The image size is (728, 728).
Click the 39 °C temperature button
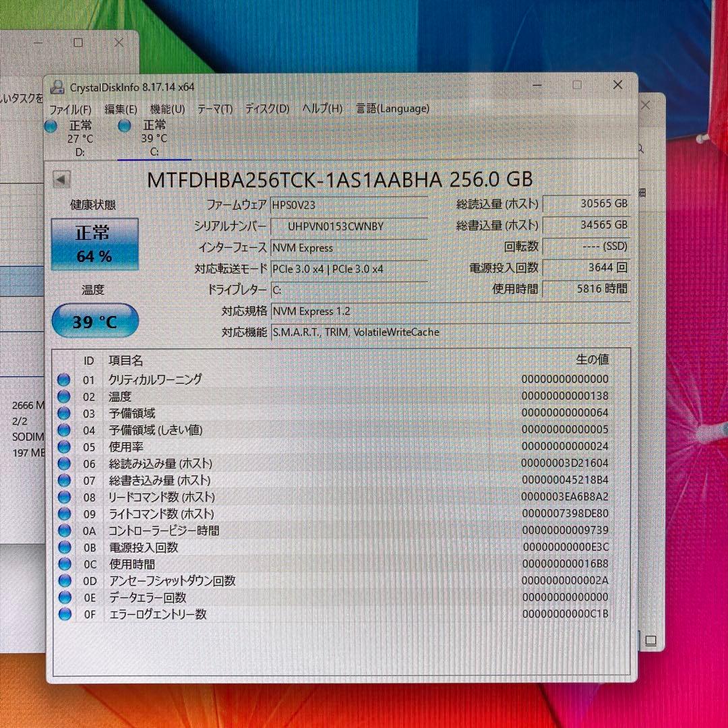pyautogui.click(x=94, y=322)
